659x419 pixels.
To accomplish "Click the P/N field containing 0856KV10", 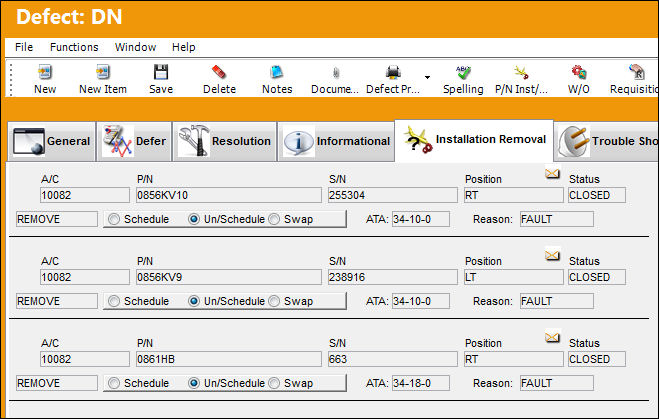I will click(229, 195).
